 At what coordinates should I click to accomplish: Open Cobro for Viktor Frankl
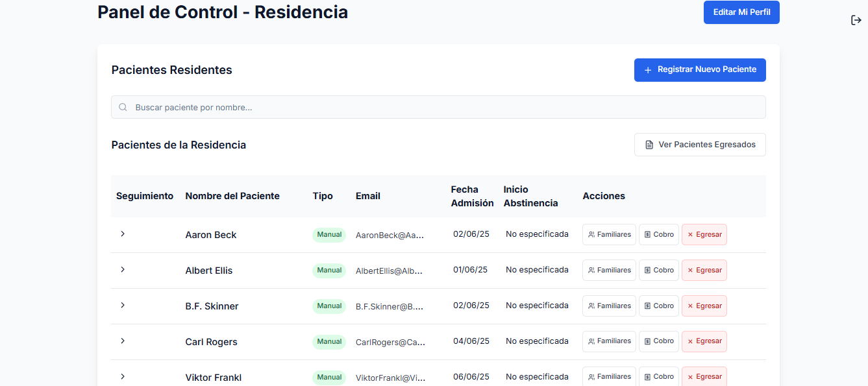pos(659,376)
